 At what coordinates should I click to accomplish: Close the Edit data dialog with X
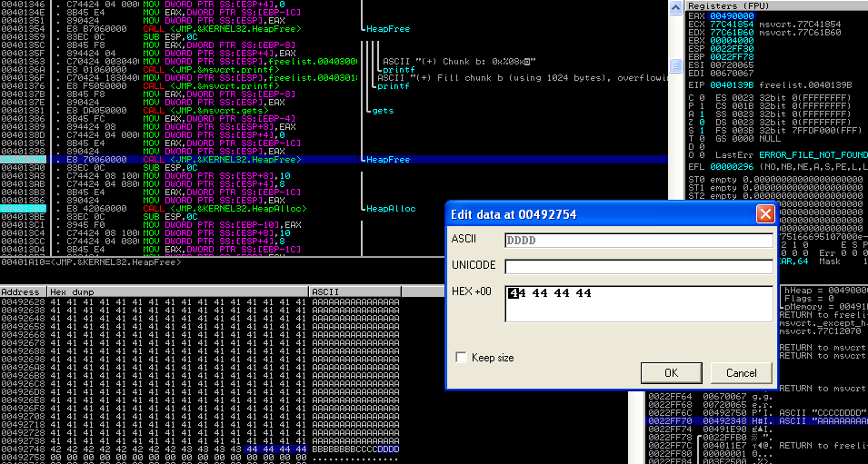pyautogui.click(x=765, y=214)
